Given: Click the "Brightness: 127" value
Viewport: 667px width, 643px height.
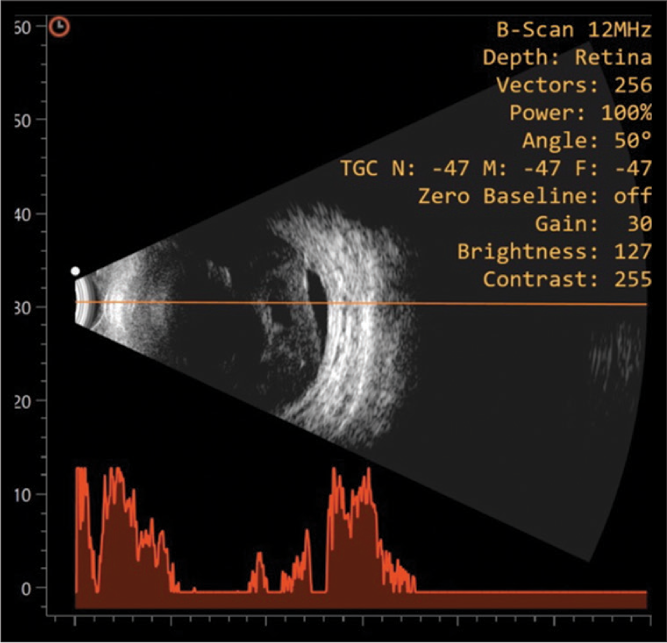Looking at the screenshot, I should click(554, 252).
